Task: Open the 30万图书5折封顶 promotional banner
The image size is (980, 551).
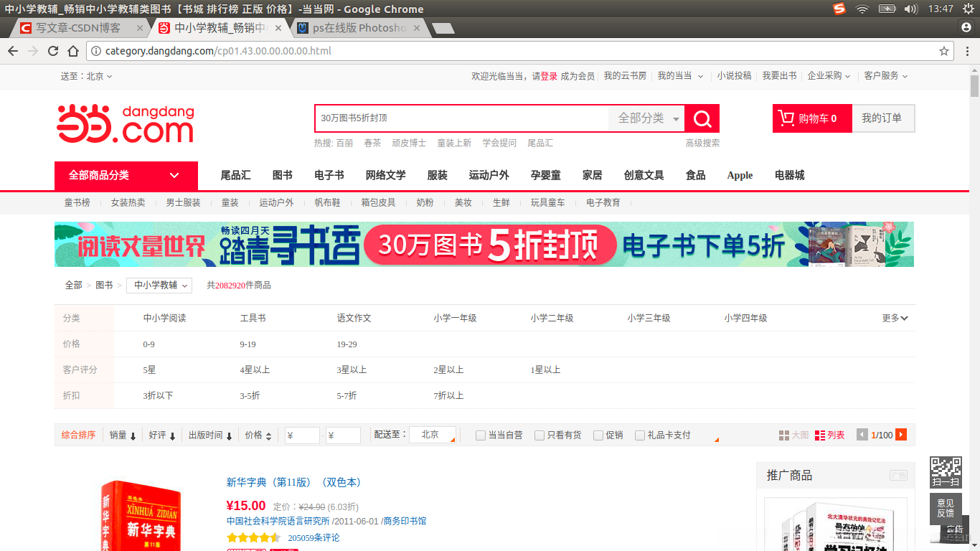Action: click(484, 245)
